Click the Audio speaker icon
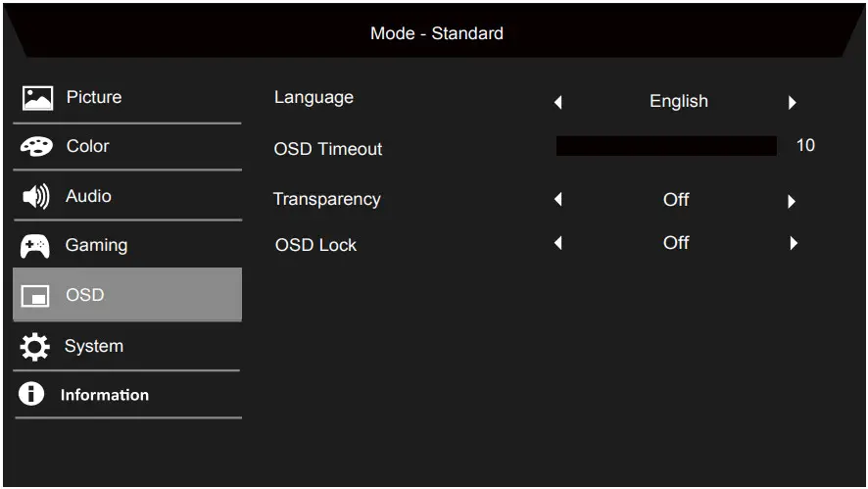 click(x=36, y=197)
